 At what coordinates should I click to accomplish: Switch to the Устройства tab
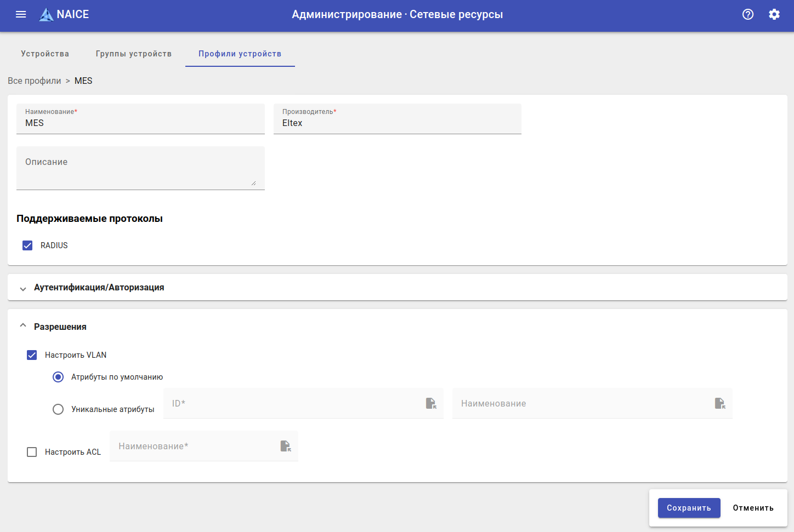click(45, 54)
